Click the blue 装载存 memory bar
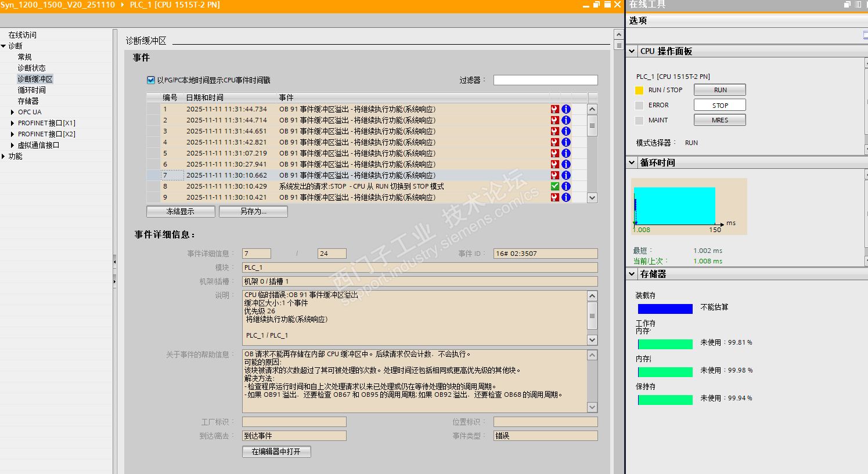 665,309
